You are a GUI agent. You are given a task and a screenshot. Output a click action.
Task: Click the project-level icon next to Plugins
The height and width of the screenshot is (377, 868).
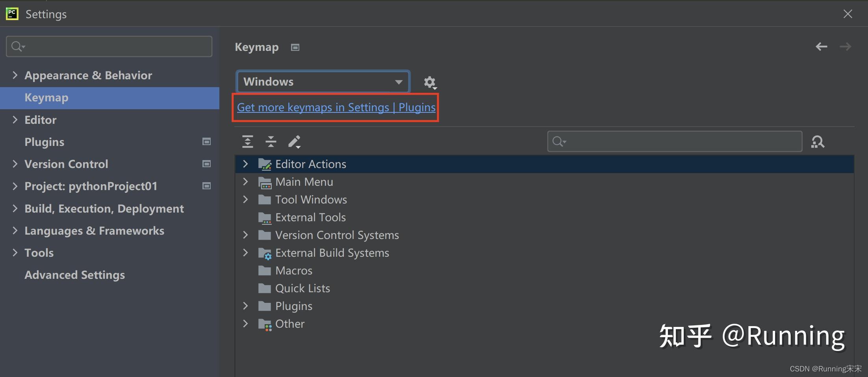pos(206,142)
